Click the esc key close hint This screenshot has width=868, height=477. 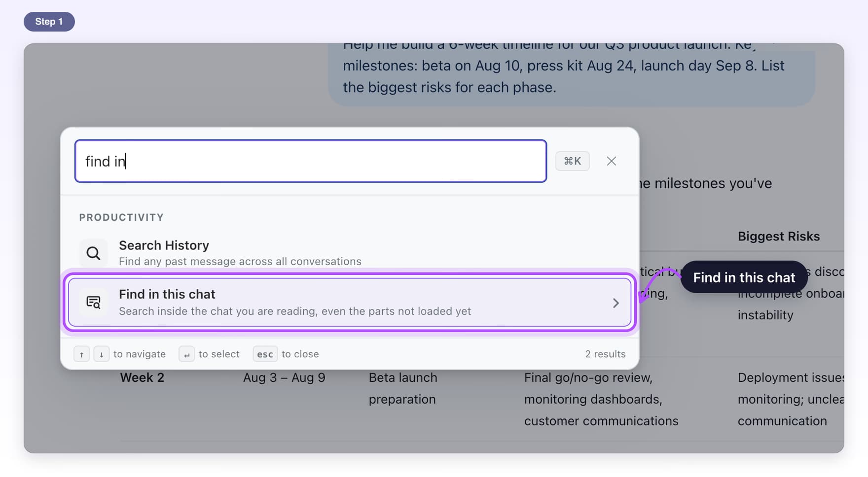265,354
